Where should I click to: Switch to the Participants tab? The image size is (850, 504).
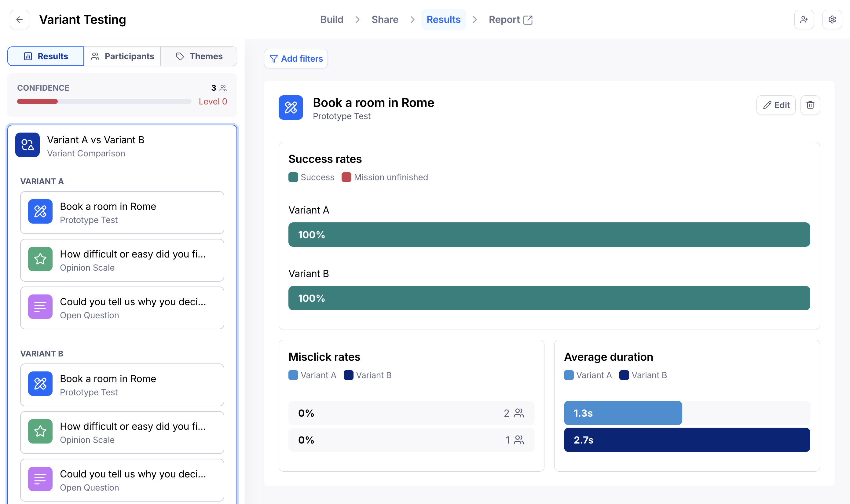122,57
